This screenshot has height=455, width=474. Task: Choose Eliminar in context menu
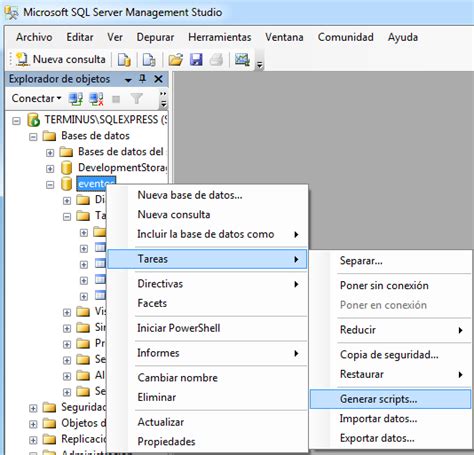tap(207, 397)
